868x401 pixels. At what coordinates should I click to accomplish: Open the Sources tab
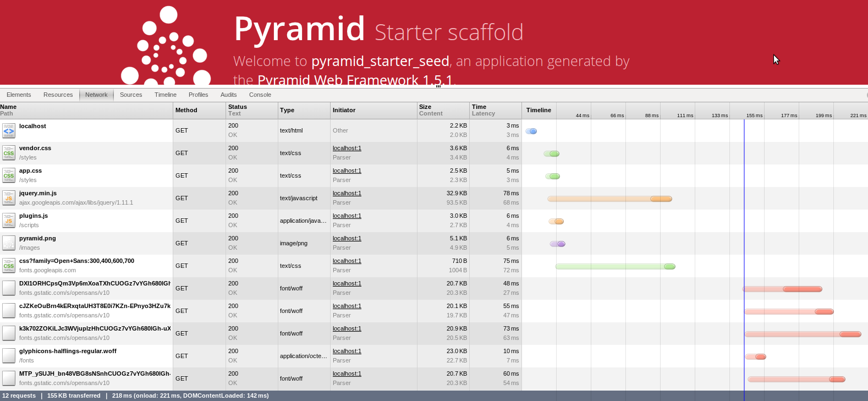tap(131, 95)
